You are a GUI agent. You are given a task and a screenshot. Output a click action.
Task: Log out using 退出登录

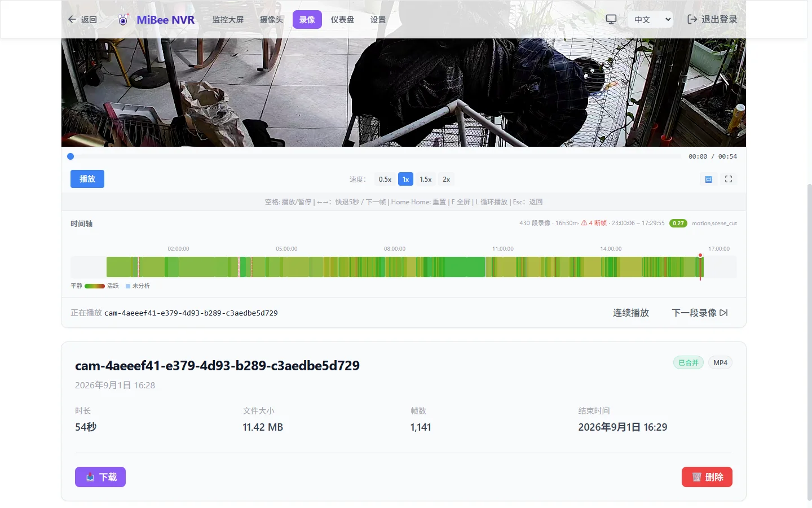pos(712,19)
